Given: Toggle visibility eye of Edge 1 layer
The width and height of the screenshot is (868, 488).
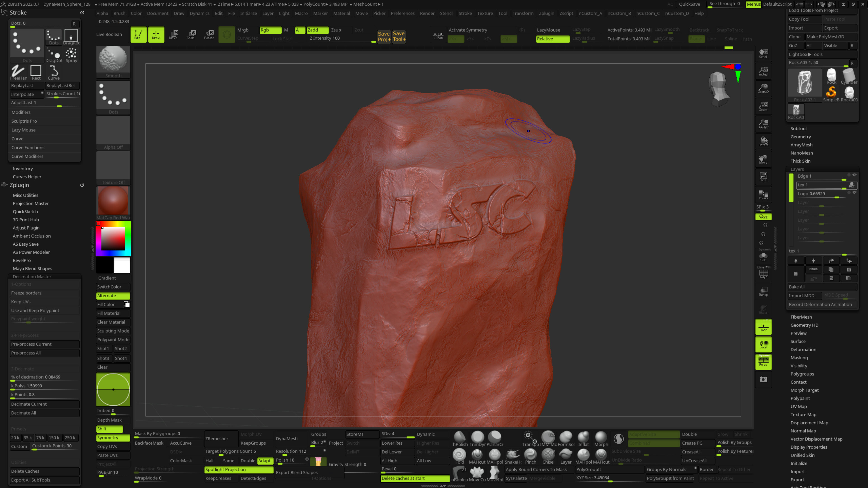Looking at the screenshot, I should 854,175.
